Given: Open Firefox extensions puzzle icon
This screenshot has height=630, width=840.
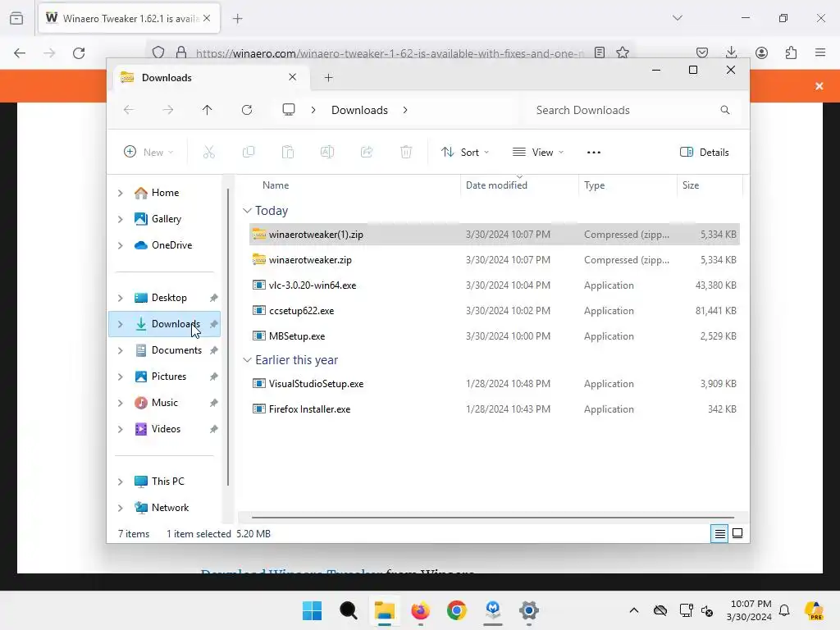Looking at the screenshot, I should [x=791, y=52].
